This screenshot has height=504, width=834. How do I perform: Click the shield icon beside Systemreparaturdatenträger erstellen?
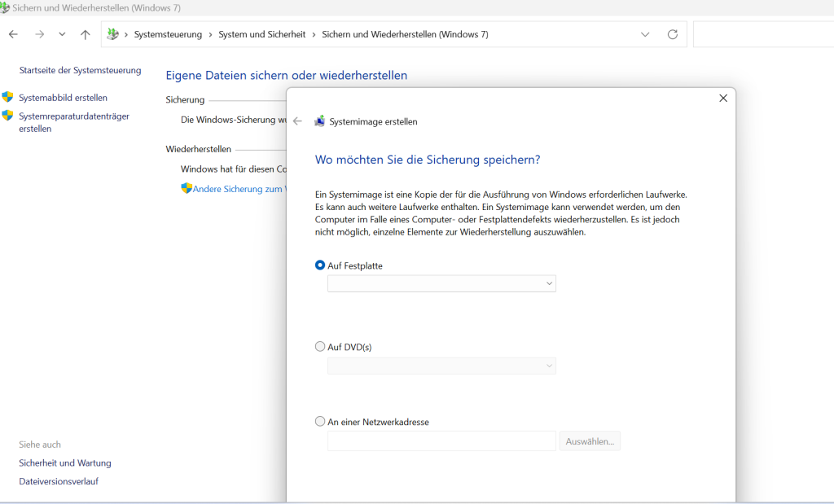pyautogui.click(x=7, y=116)
